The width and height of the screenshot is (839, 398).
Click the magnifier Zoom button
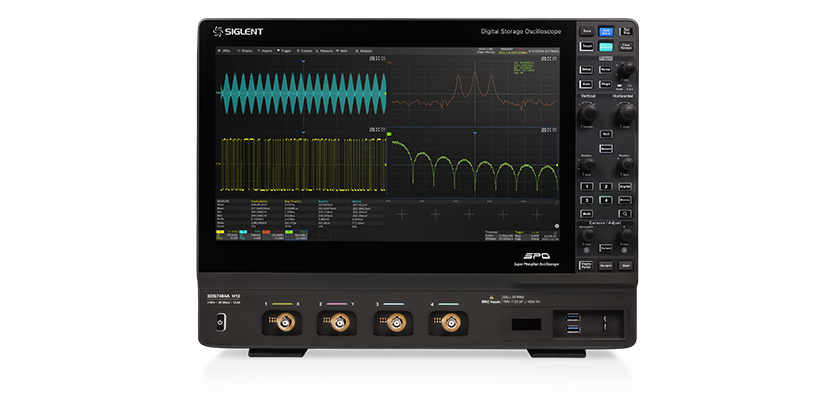tap(625, 213)
